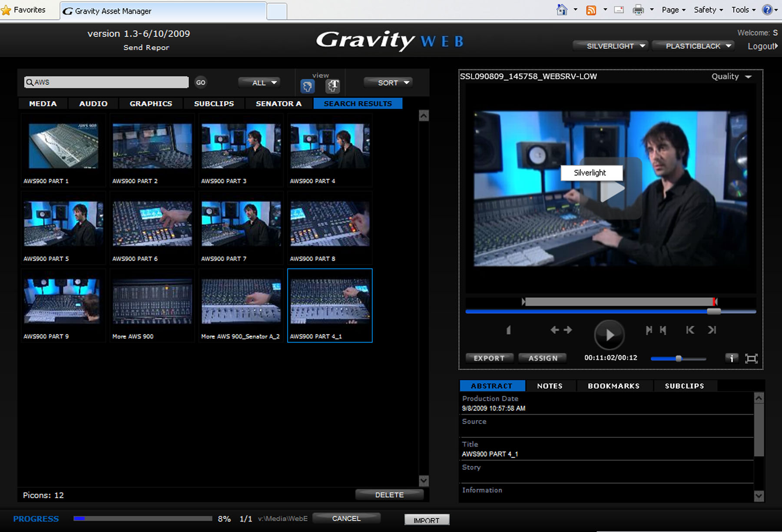The width and height of the screenshot is (782, 532).
Task: Jump to clip start icon
Action: [x=690, y=330]
